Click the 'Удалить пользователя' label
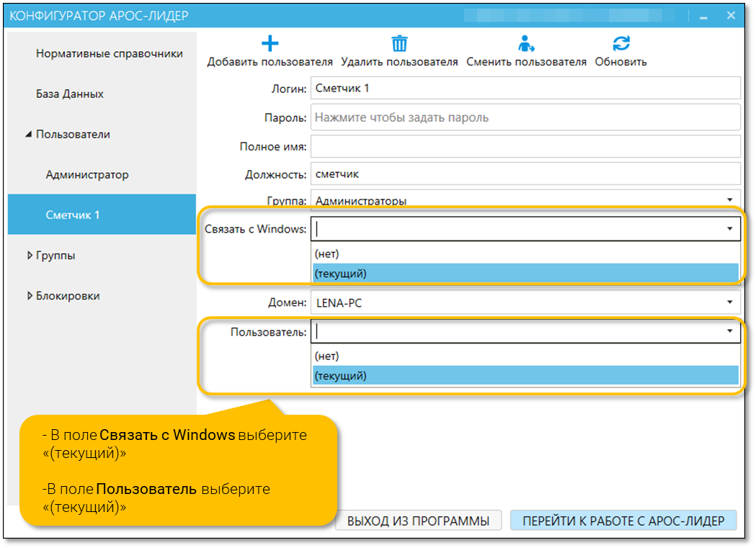Viewport: 756px width, 548px height. coord(399,62)
